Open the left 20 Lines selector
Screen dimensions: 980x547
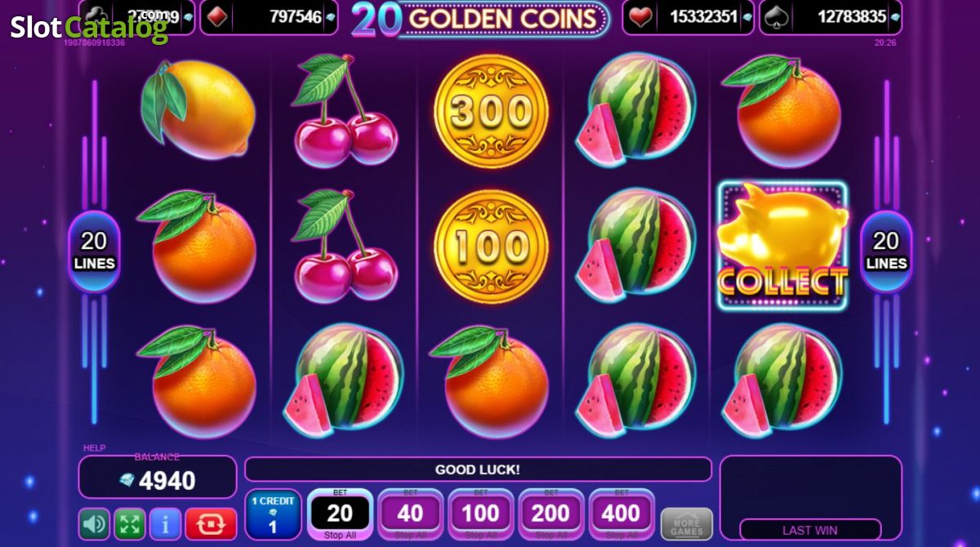click(94, 251)
